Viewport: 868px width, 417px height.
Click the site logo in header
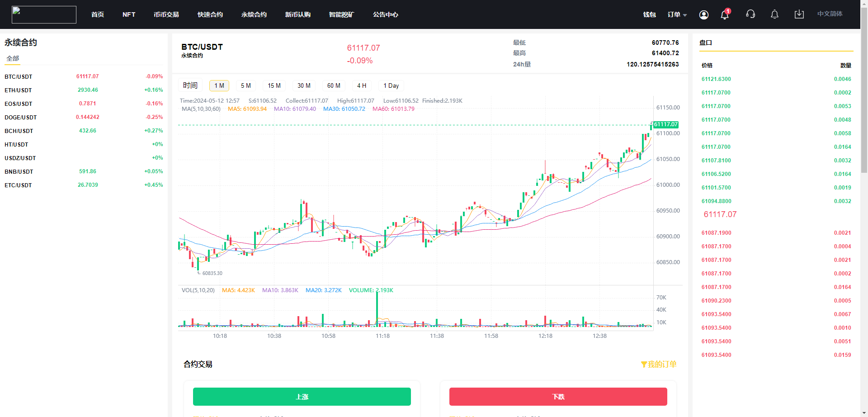[x=44, y=14]
